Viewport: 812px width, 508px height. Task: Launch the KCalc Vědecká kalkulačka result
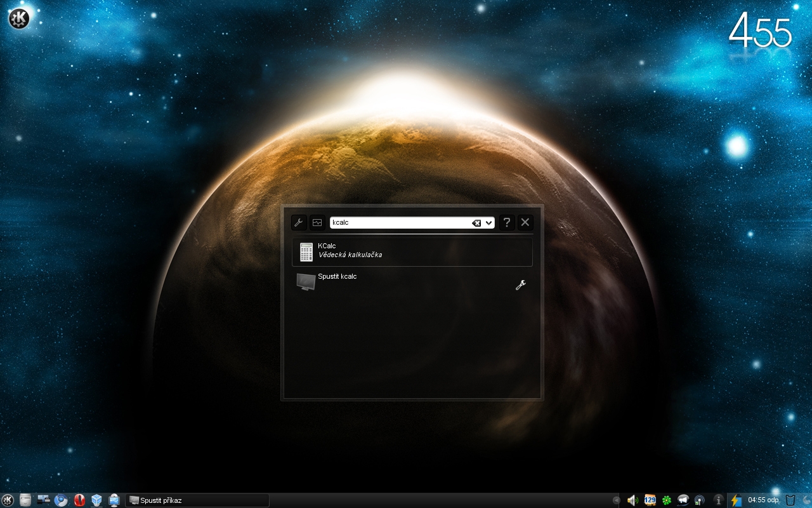[x=412, y=252]
